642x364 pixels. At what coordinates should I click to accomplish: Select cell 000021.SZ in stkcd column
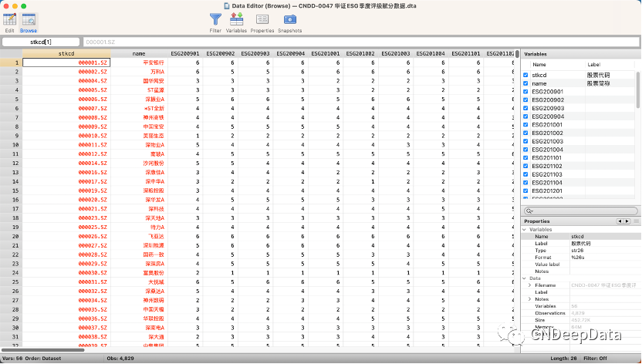(x=66, y=209)
